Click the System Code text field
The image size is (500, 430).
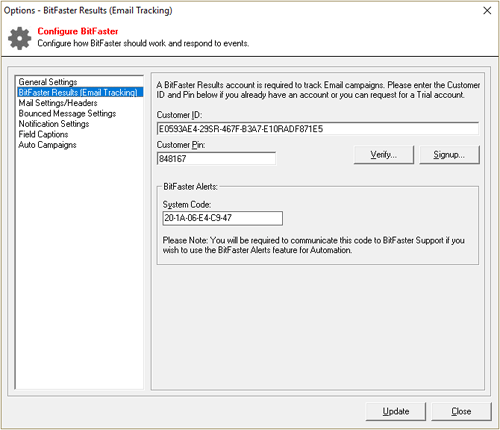pos(223,218)
